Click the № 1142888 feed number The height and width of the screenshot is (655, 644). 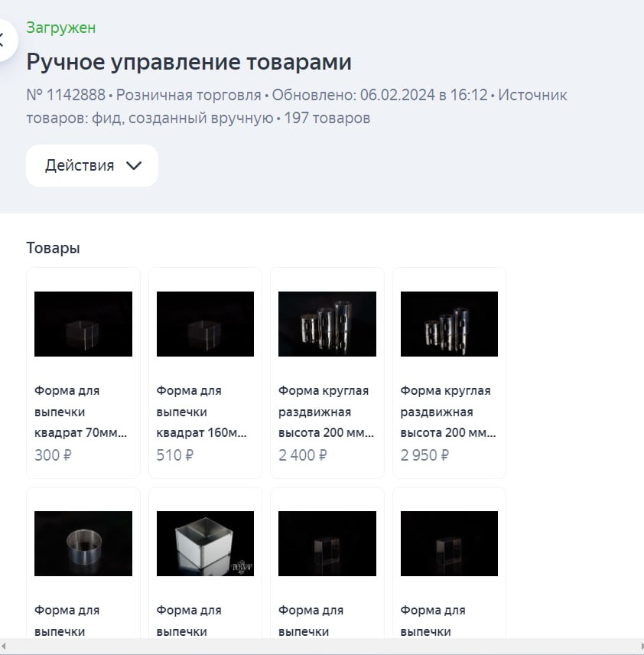click(x=66, y=95)
